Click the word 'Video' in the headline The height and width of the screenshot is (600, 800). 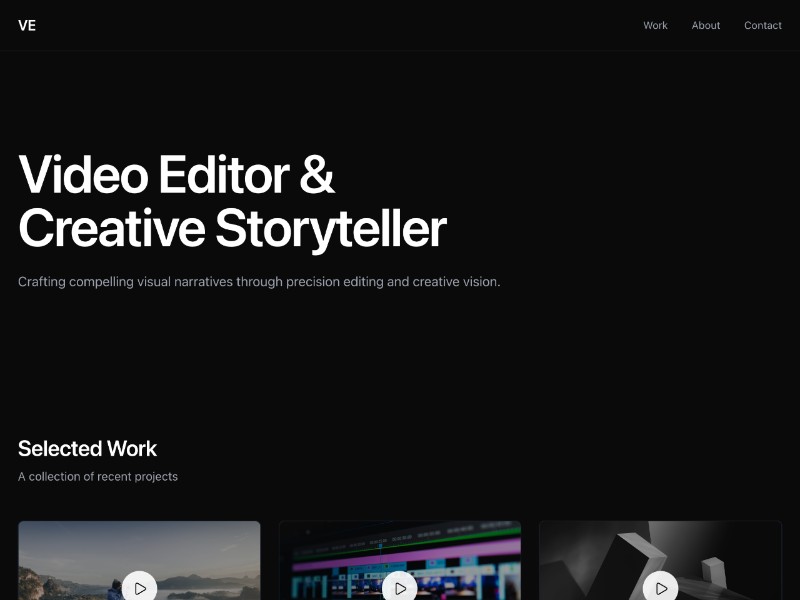click(82, 175)
